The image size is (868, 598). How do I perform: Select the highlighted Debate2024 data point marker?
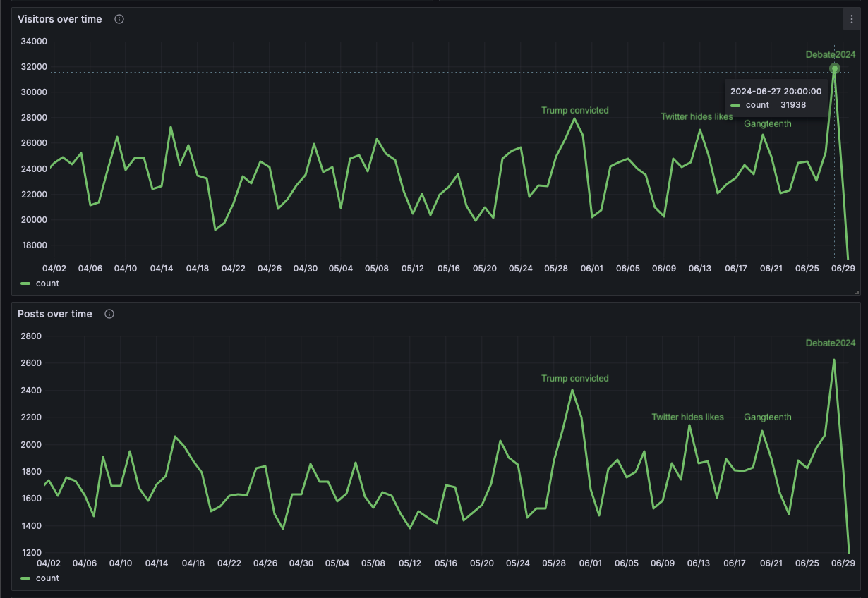click(835, 68)
